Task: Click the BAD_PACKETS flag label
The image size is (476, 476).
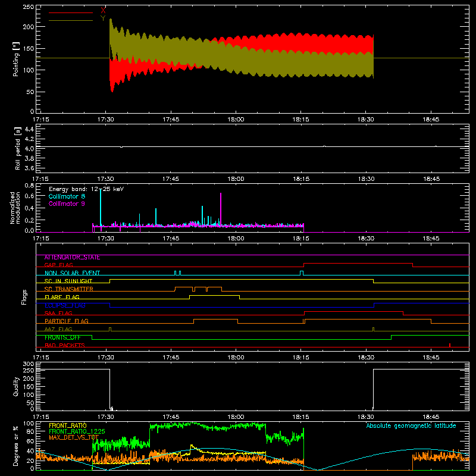Action: coord(65,345)
